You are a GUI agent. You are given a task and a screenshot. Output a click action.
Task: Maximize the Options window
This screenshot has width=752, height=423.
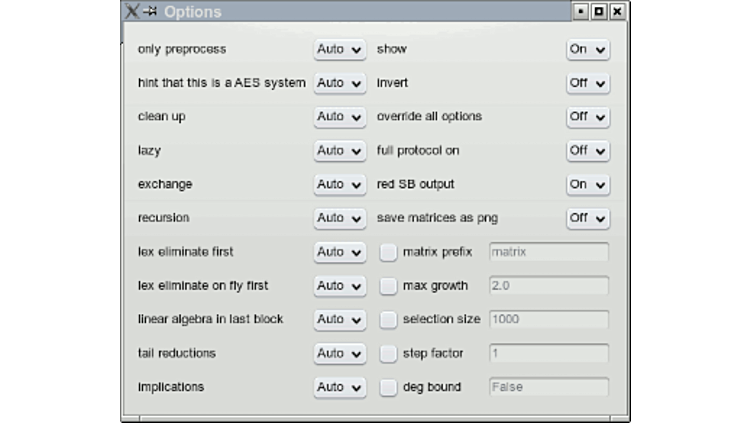click(x=599, y=12)
